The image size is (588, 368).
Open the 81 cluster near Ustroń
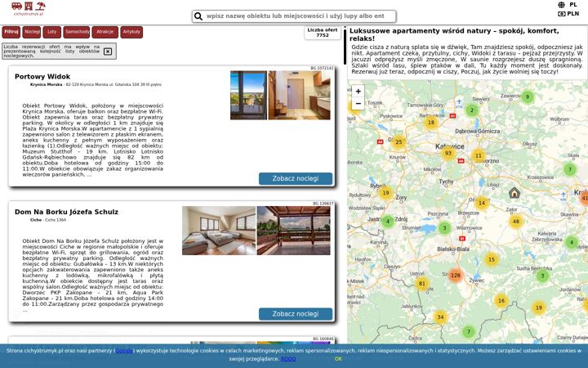(x=422, y=284)
